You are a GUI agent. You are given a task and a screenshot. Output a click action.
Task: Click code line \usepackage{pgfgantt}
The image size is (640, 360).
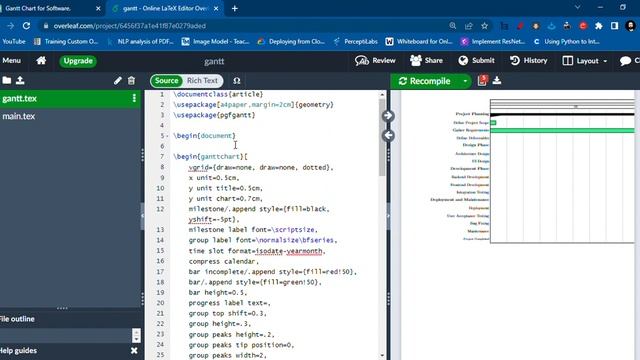click(214, 115)
